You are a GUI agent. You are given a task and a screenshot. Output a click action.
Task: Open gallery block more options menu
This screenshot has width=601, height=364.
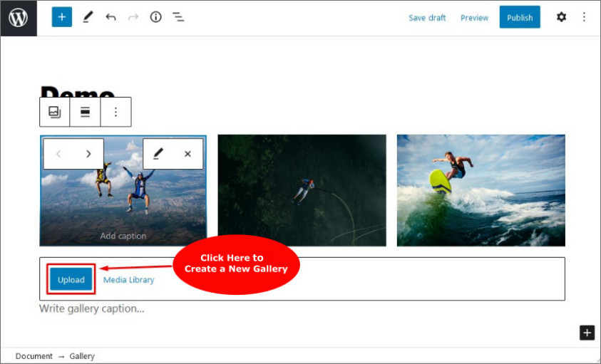pos(115,112)
